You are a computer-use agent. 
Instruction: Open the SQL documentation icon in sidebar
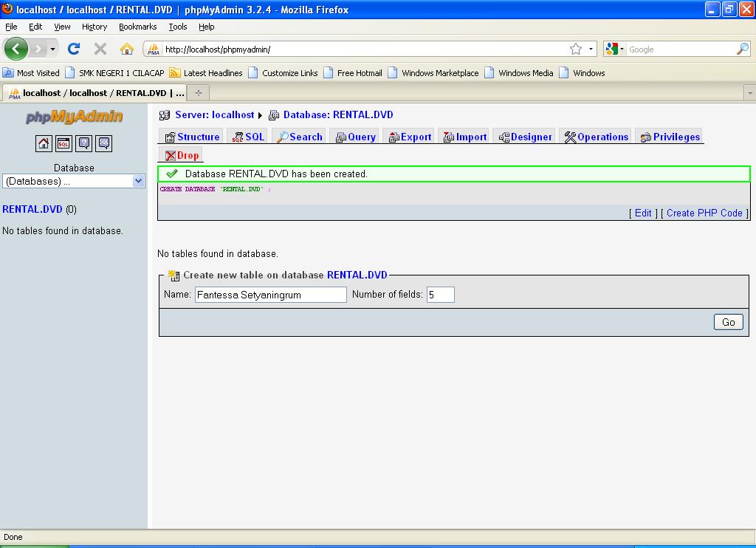click(103, 143)
